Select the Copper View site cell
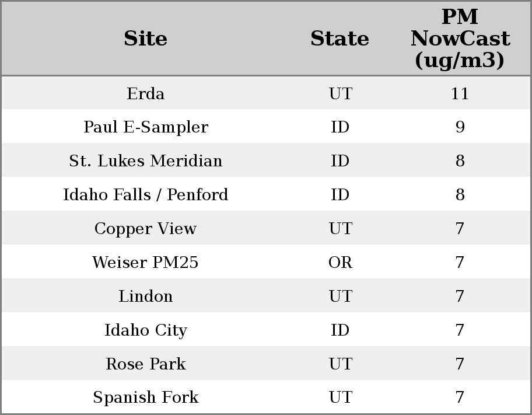Screen dimensions: 532x415 click(x=146, y=229)
